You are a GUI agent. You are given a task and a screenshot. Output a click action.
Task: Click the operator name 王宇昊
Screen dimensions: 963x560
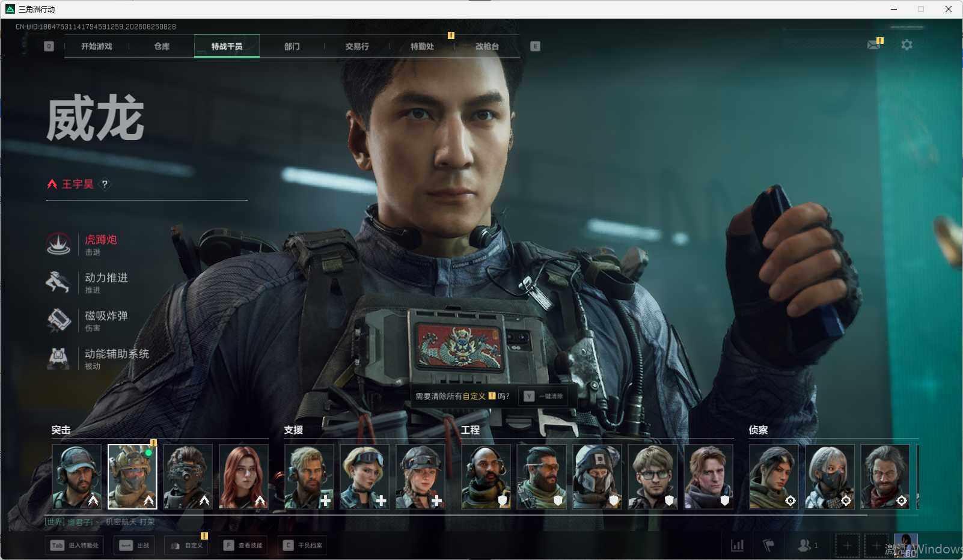tap(78, 184)
